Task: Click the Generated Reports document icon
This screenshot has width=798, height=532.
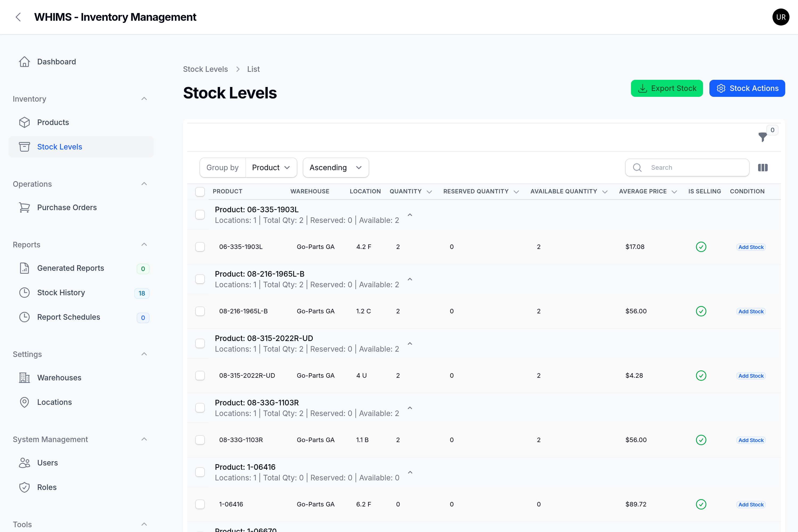Action: click(x=24, y=268)
